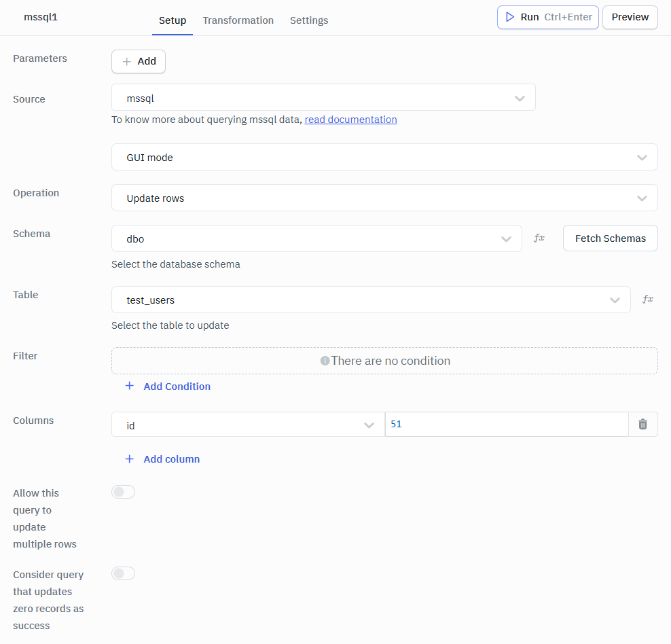Click Add Condition under Filter
The image size is (671, 644).
pos(168,387)
